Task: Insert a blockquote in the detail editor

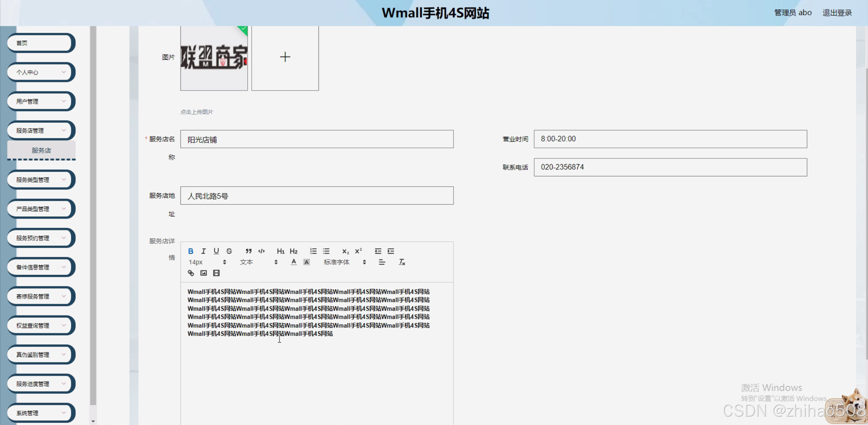Action: pyautogui.click(x=249, y=251)
